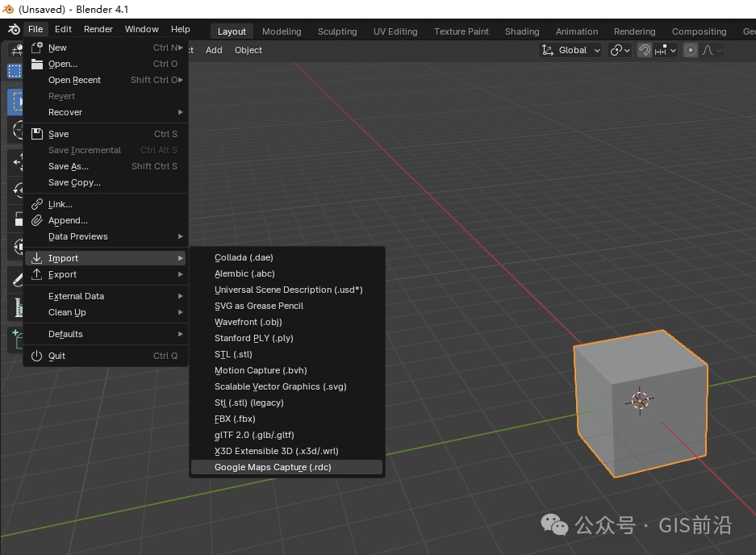Import FBX (.fbx) file
The image size is (756, 555).
287,419
